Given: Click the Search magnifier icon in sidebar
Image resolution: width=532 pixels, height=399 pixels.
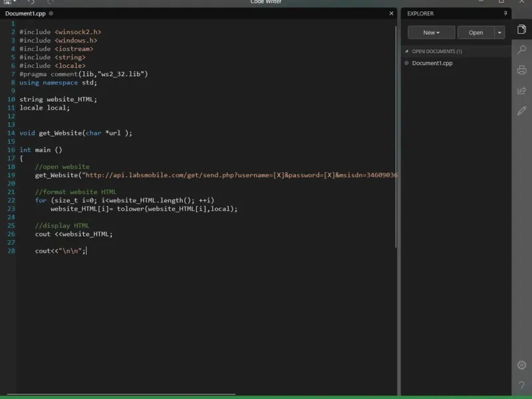Looking at the screenshot, I should tap(521, 50).
